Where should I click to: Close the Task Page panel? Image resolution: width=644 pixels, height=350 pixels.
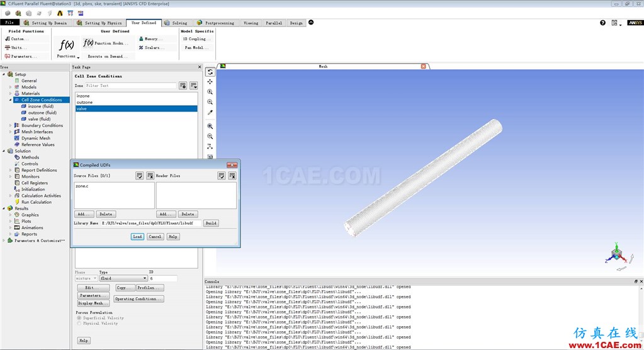pos(200,67)
